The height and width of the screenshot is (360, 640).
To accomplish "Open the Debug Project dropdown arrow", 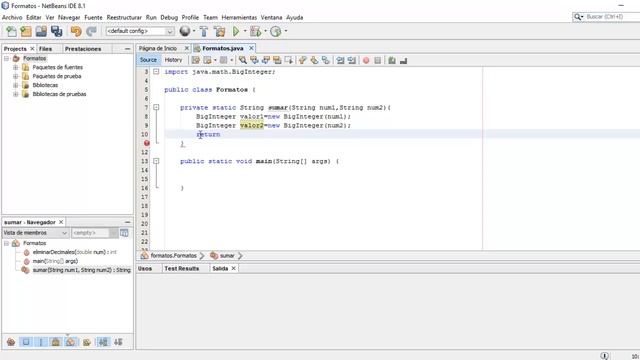I will pos(265,31).
